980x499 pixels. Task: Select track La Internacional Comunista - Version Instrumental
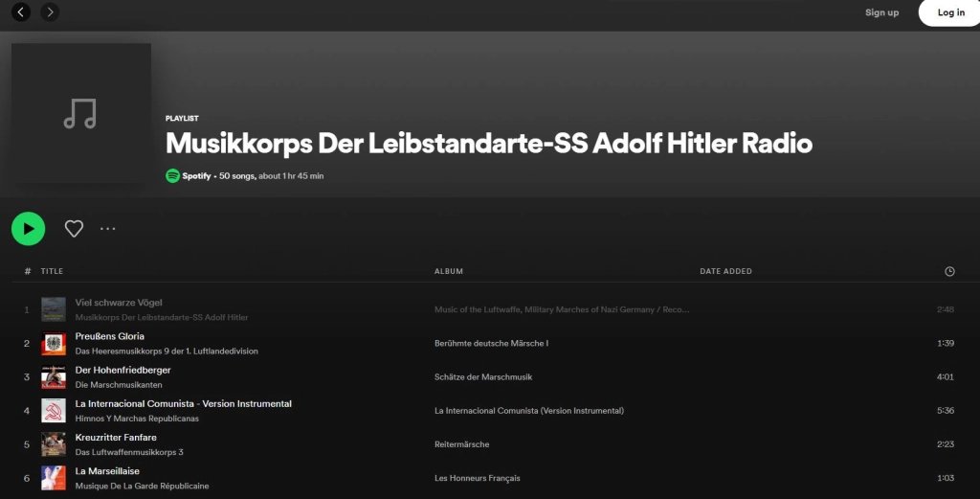(183, 404)
